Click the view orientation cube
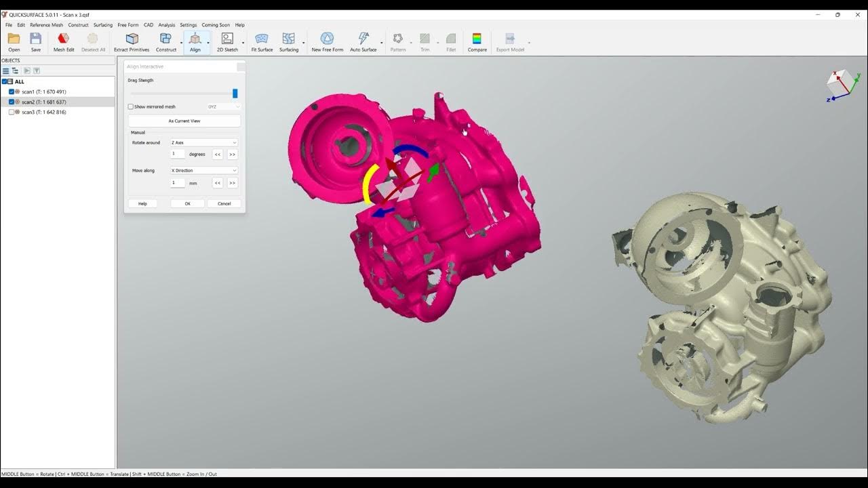The height and width of the screenshot is (488, 868). pos(840,83)
